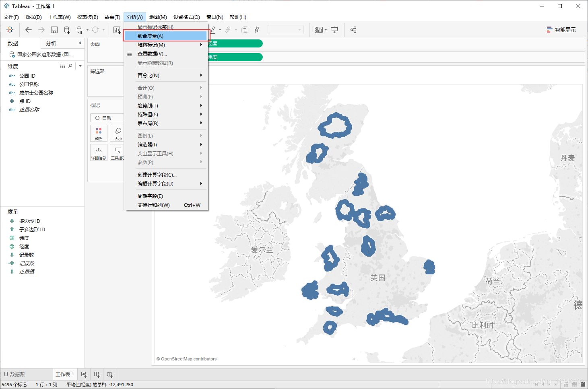The height and width of the screenshot is (389, 588).
Task: Select 周期字段(E) menu item
Action: pos(166,196)
